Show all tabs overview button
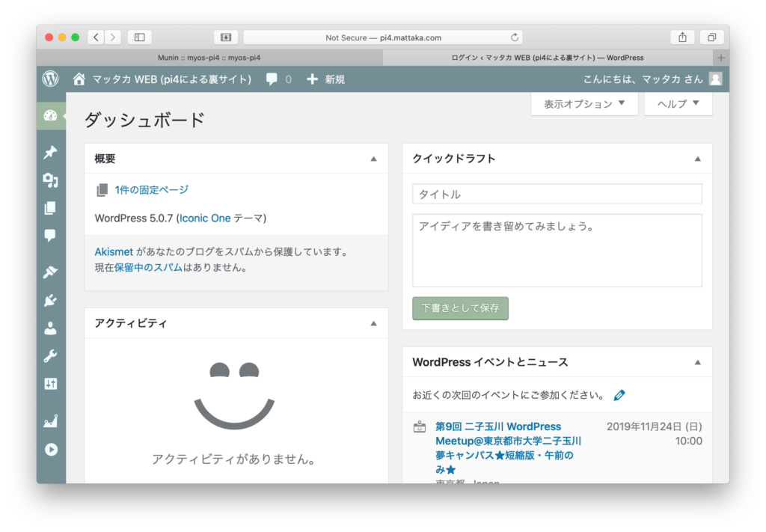The width and height of the screenshot is (766, 532). pyautogui.click(x=712, y=37)
